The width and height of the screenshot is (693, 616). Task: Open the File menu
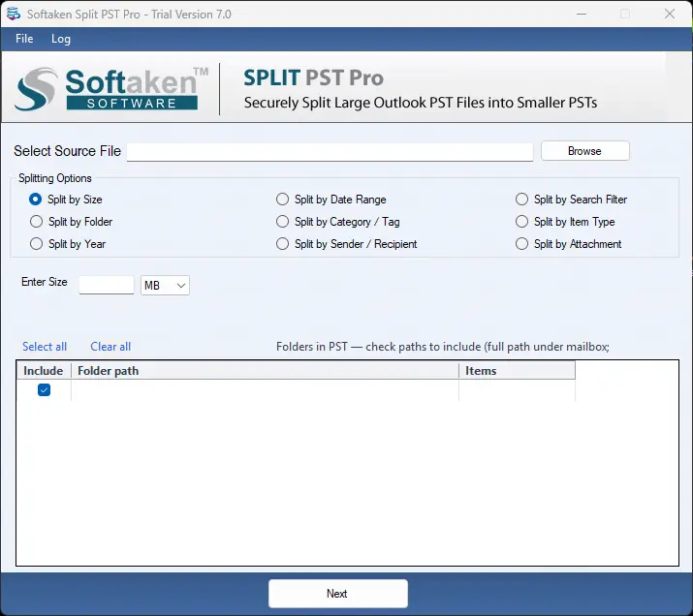tap(24, 39)
